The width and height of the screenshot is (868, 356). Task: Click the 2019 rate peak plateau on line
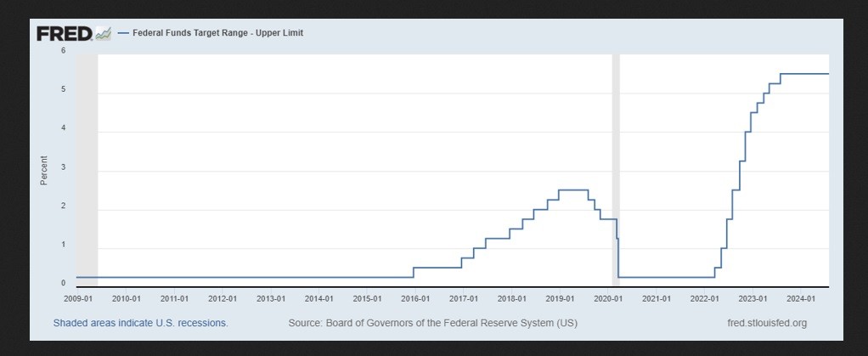point(572,190)
